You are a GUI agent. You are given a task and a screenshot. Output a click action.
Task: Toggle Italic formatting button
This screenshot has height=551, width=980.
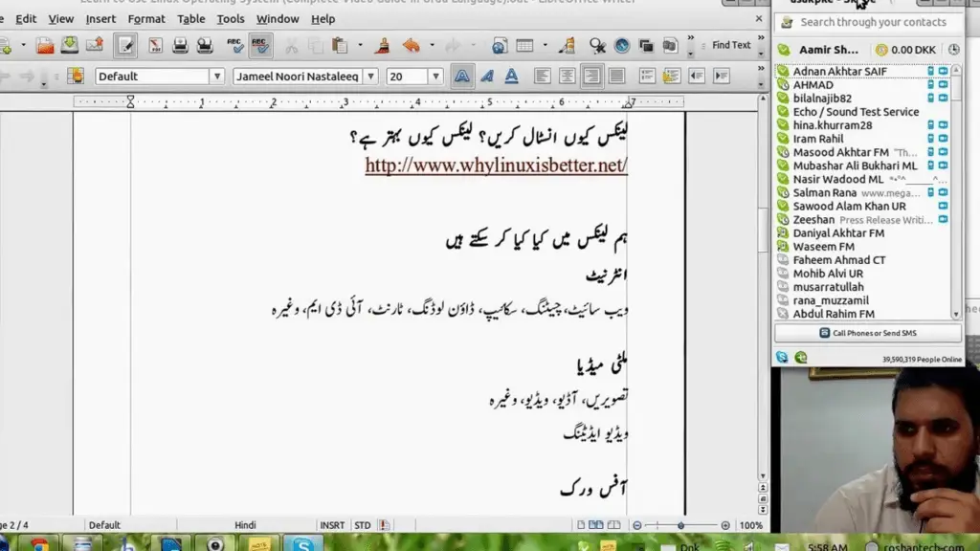pos(487,77)
